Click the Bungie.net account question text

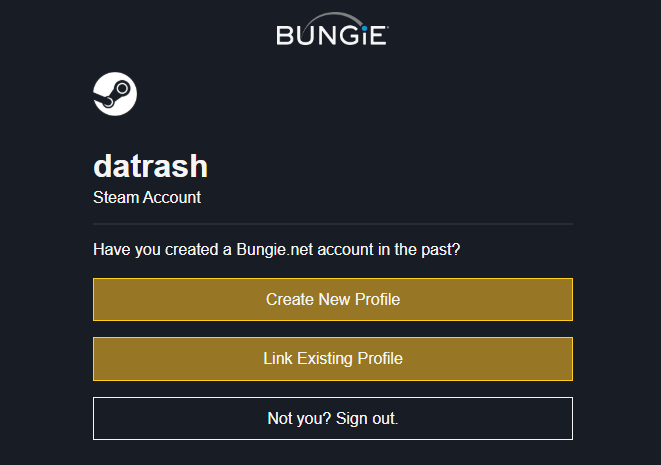point(277,250)
